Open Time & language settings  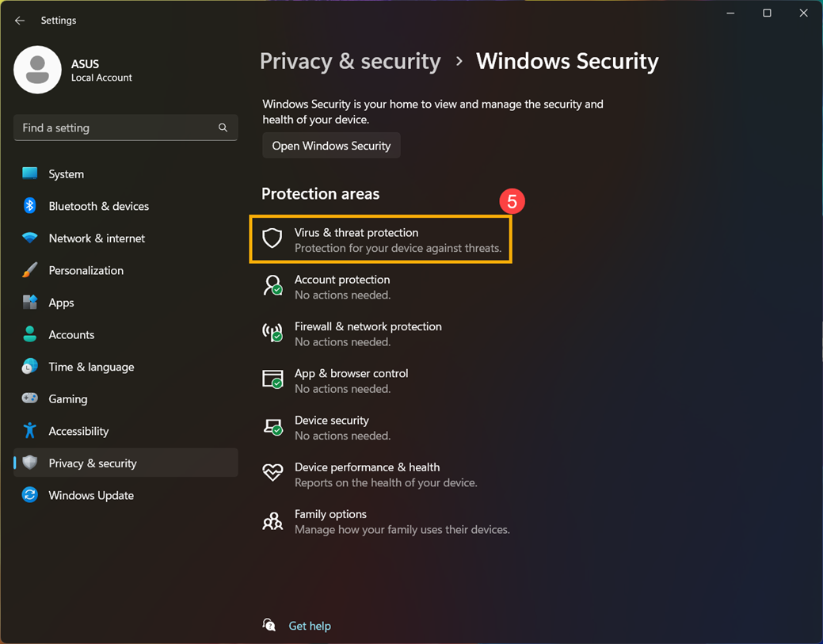pyautogui.click(x=125, y=366)
